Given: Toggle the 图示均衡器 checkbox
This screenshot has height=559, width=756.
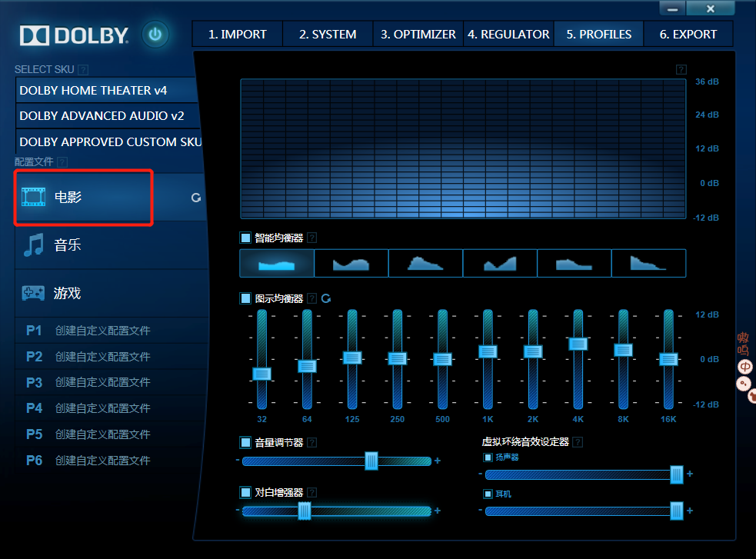Looking at the screenshot, I should tap(245, 298).
